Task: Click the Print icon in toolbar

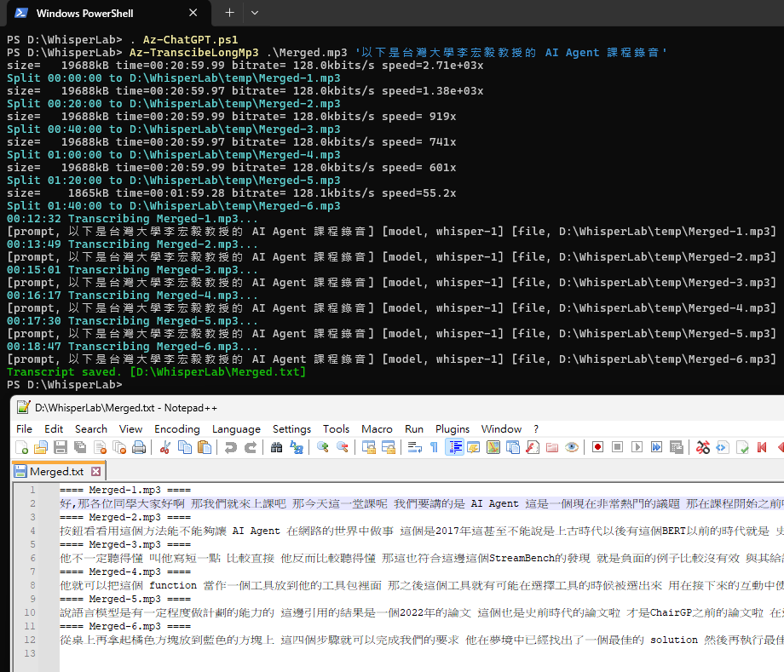Action: click(139, 447)
